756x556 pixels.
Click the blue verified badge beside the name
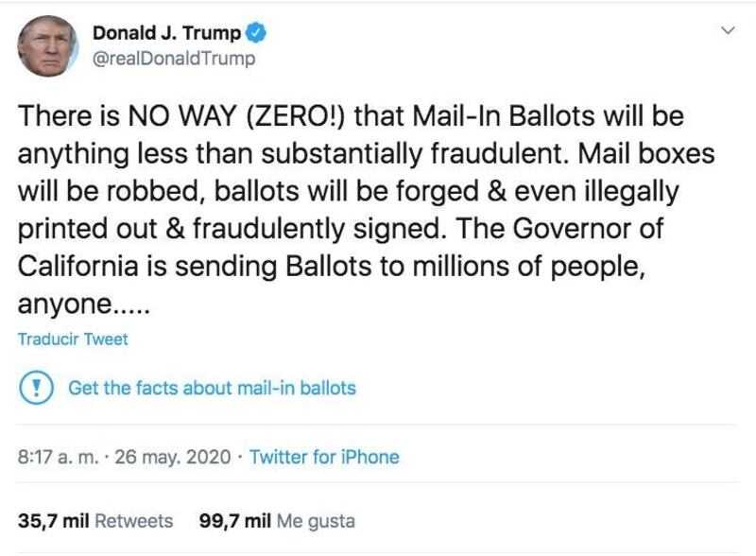pos(256,34)
